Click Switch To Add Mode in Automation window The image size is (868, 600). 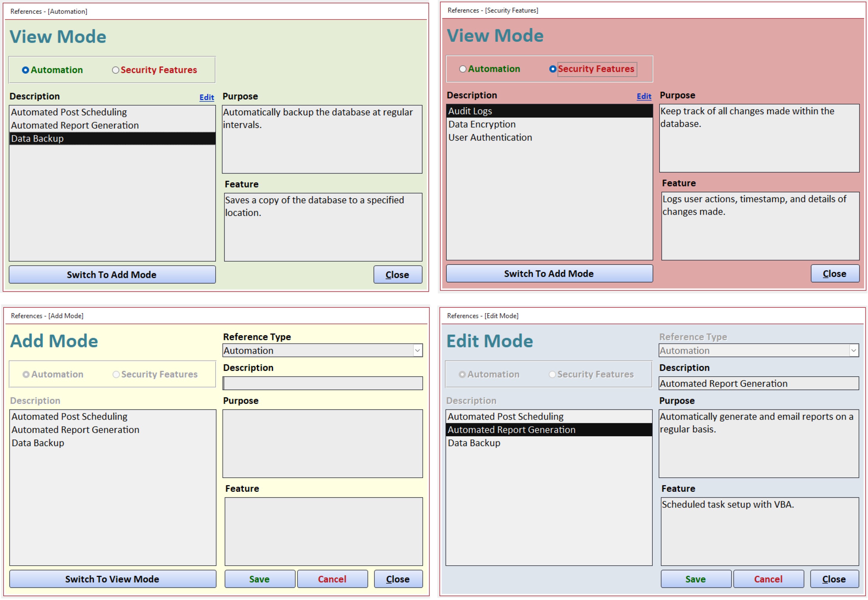(x=112, y=274)
